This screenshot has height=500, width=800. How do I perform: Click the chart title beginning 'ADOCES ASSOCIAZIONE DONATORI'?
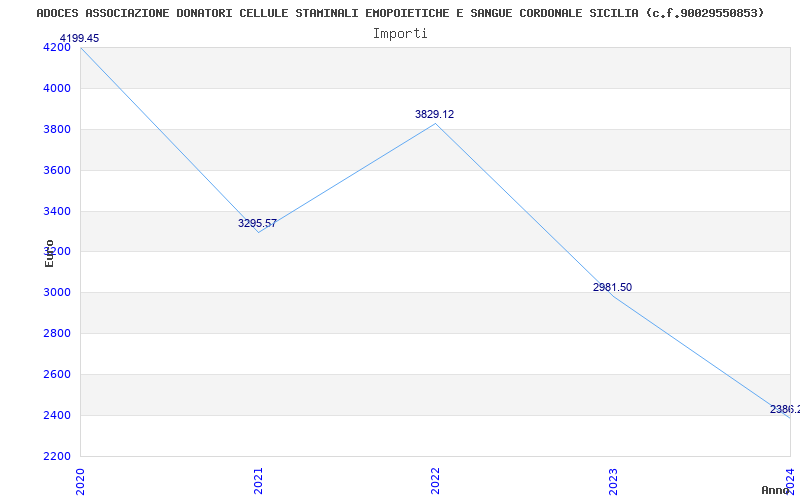(401, 13)
